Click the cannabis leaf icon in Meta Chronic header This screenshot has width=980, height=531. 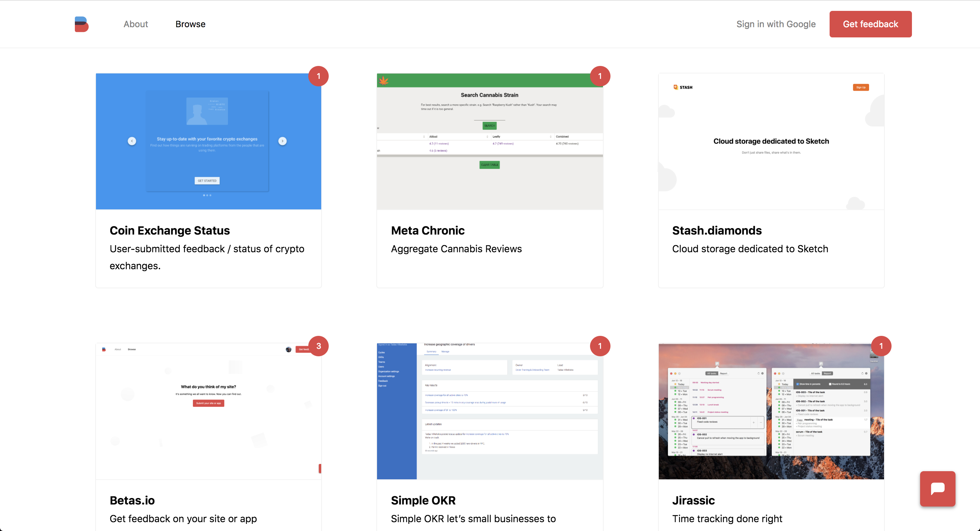(x=384, y=81)
